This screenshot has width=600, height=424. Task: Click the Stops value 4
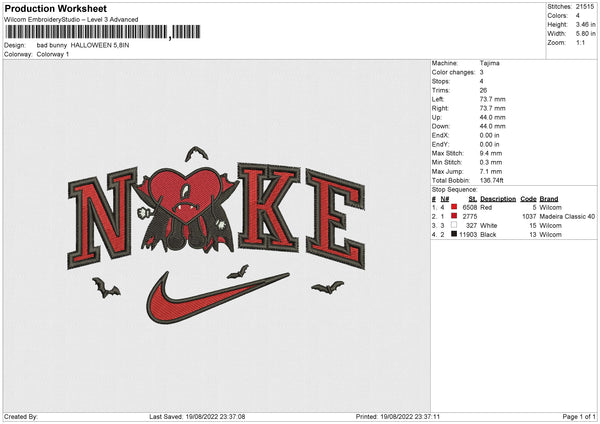point(481,81)
